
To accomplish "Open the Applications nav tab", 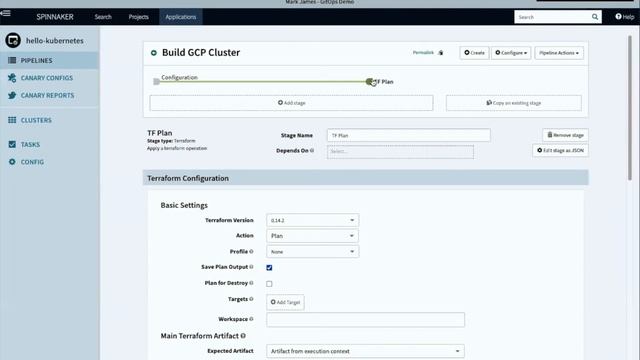I will (180, 17).
